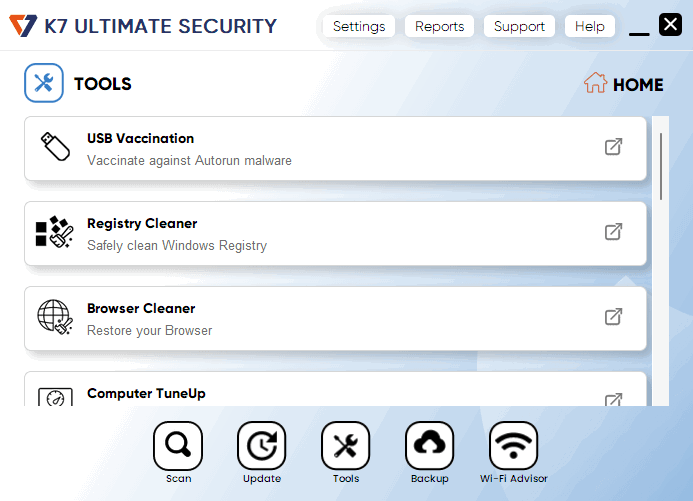
Task: Click the K7 ULTIMATE SECURITY title text
Action: coord(160,26)
